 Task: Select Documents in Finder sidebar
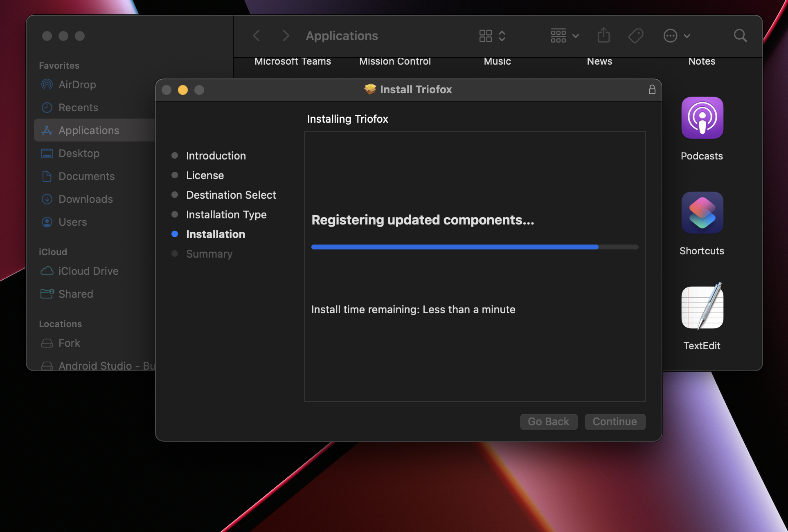click(94, 176)
